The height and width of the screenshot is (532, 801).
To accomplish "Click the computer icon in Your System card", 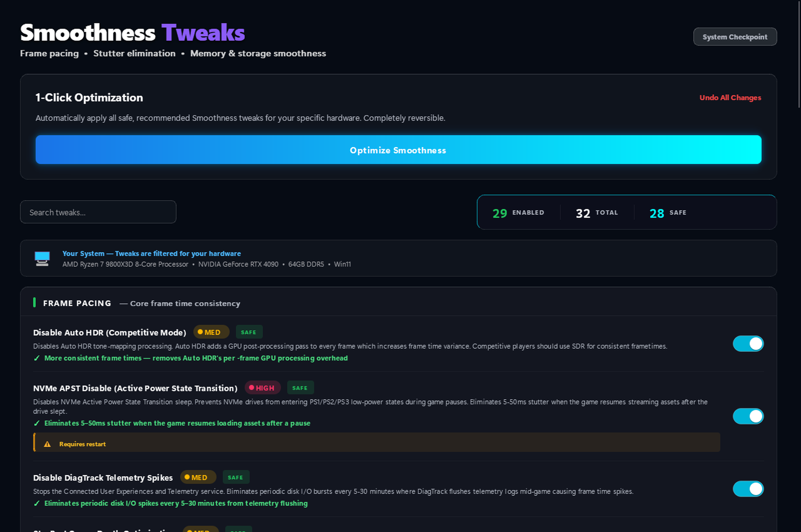I will (x=41, y=258).
